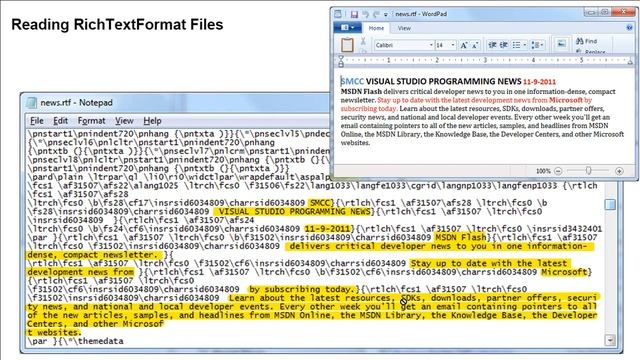
Task: Click highlighted MSDN Flash in Notepad
Action: 461,237
